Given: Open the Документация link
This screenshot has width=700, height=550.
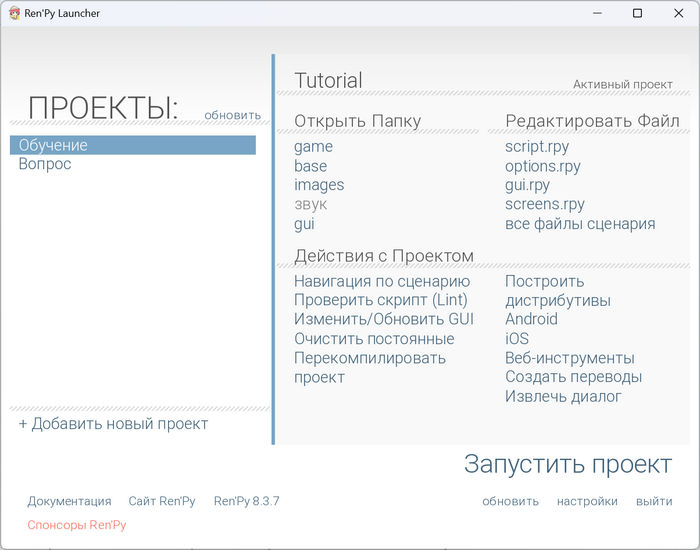Looking at the screenshot, I should [69, 501].
